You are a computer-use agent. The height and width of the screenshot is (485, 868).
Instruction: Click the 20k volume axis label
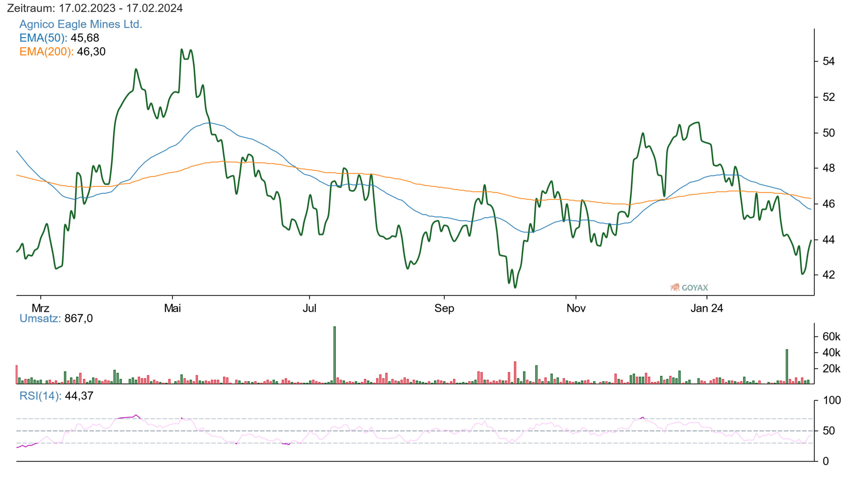831,369
